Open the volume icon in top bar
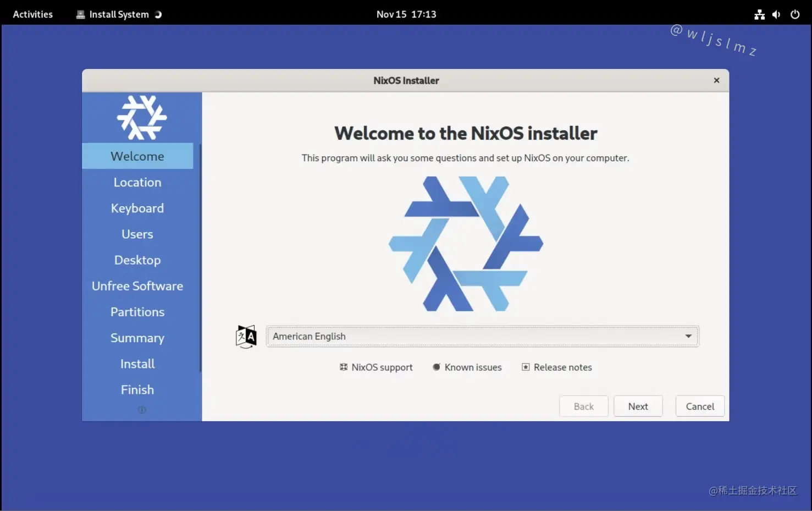This screenshot has width=812, height=511. click(x=776, y=14)
